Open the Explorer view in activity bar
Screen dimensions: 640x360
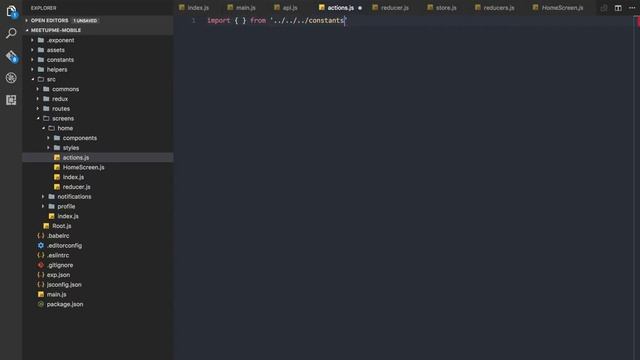(x=11, y=11)
